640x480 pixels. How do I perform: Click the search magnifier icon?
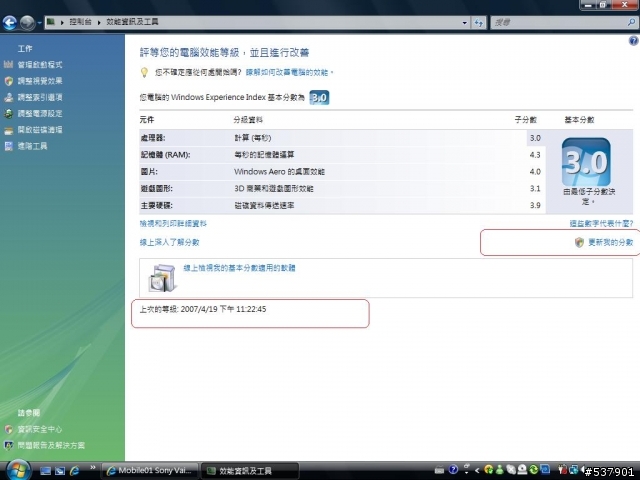[x=631, y=22]
